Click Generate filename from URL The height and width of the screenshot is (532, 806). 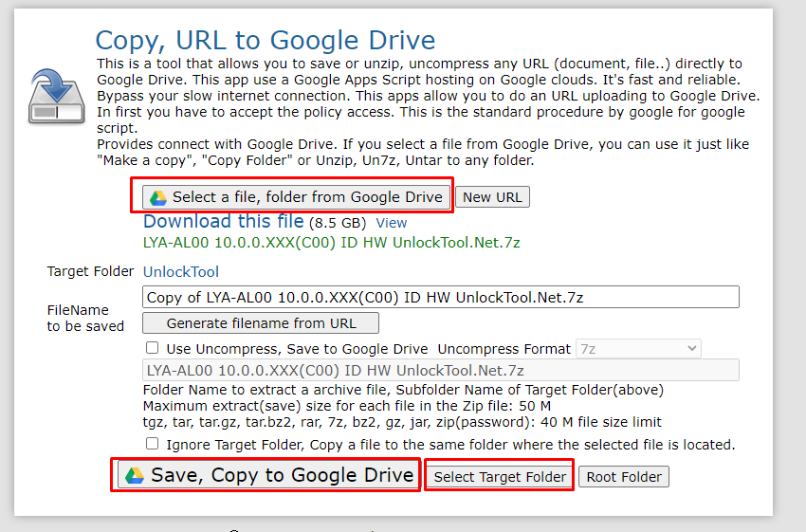point(261,323)
